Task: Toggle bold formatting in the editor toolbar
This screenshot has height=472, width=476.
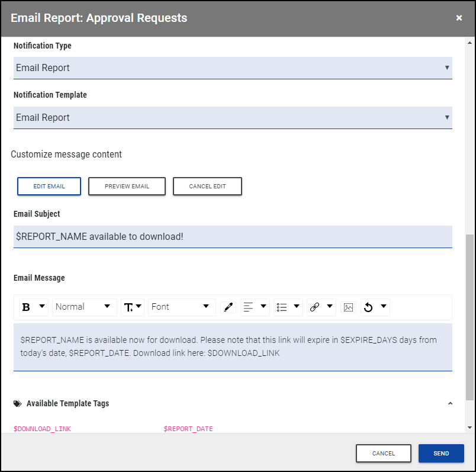Action: 27,307
